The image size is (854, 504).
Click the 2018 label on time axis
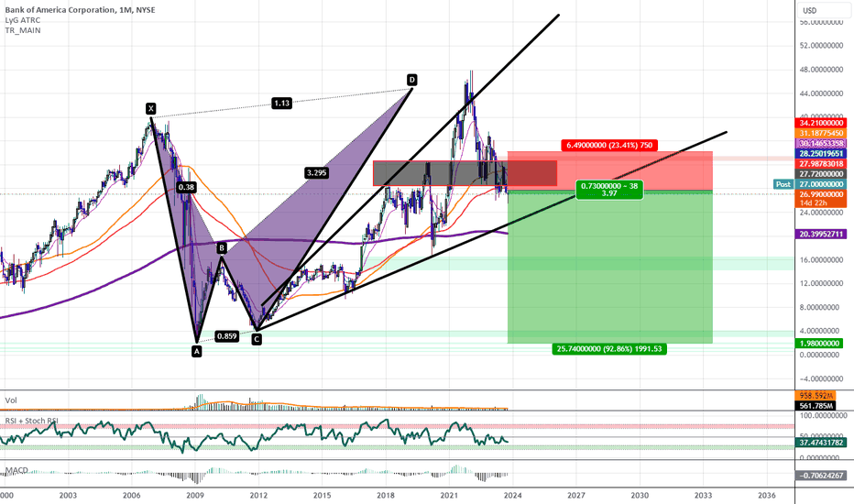tap(386, 495)
